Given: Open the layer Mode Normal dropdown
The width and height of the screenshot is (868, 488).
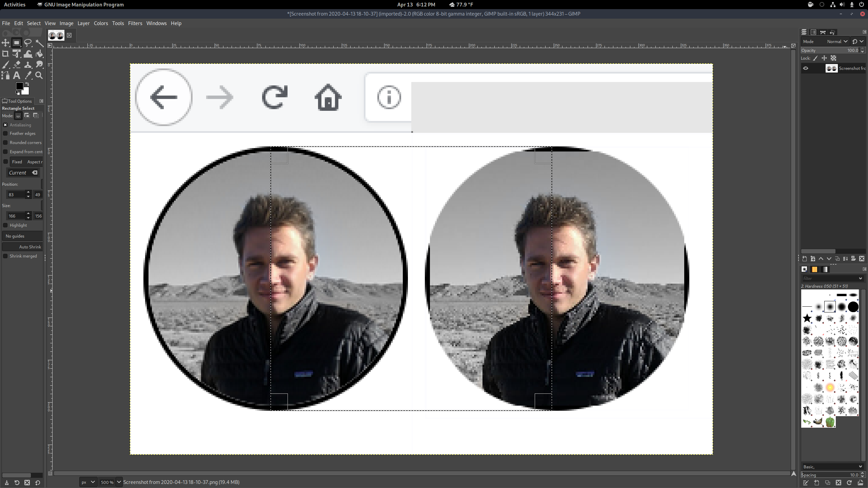Looking at the screenshot, I should click(837, 41).
